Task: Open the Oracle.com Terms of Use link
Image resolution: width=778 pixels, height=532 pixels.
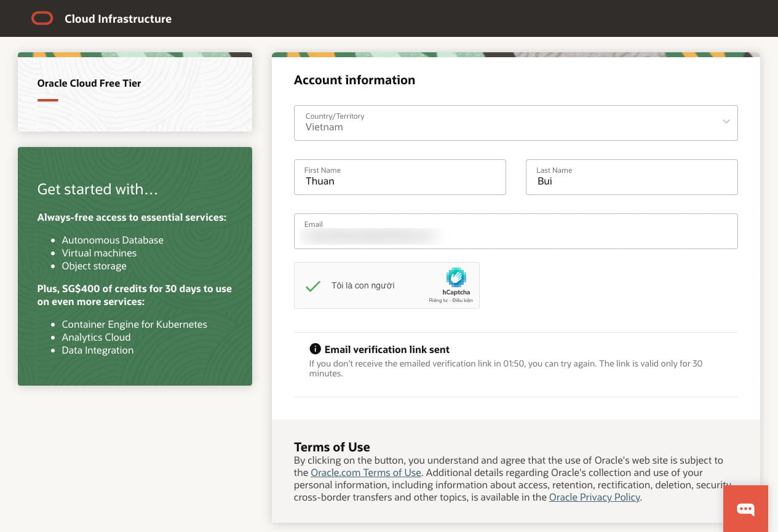Action: tap(365, 473)
